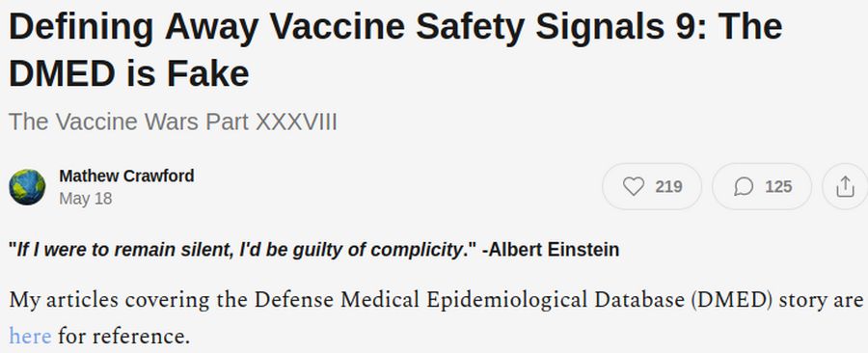Viewport: 868px width, 353px height.
Task: Click "DMED is Fake" in the headline
Action: pos(129,74)
